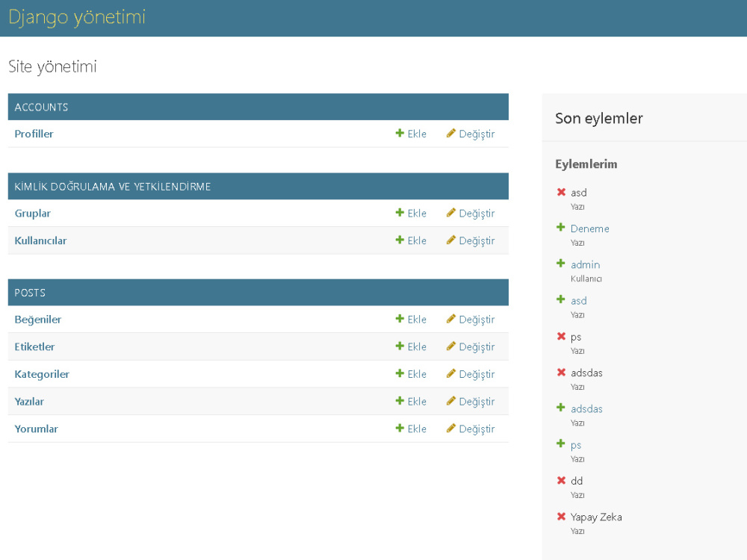Screen dimensions: 747x560
Task: Click the red X icon beside first asd action
Action: click(561, 192)
